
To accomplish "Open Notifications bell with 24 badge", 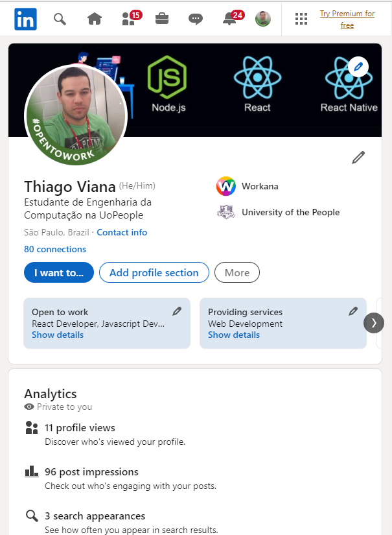I will [230, 19].
